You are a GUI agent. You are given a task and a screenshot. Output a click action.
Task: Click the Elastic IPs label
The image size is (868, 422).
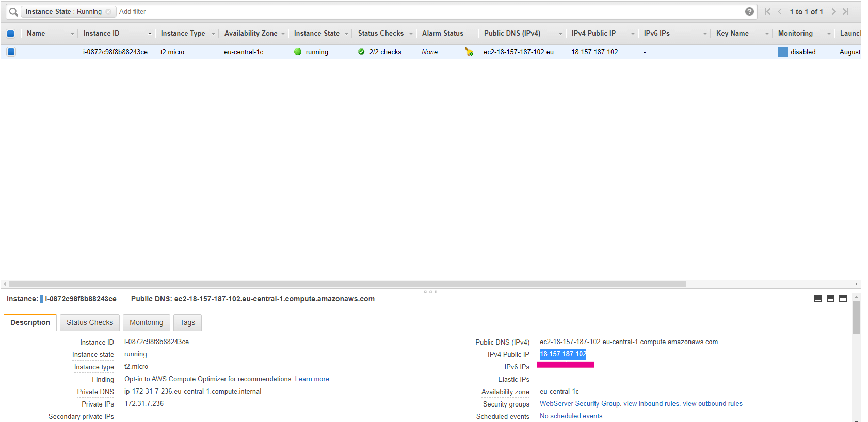tap(513, 380)
